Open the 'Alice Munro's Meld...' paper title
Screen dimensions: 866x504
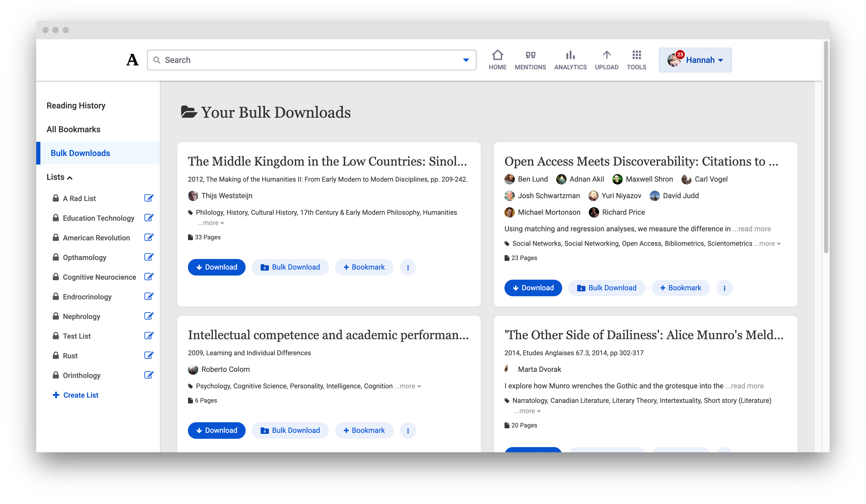(644, 335)
